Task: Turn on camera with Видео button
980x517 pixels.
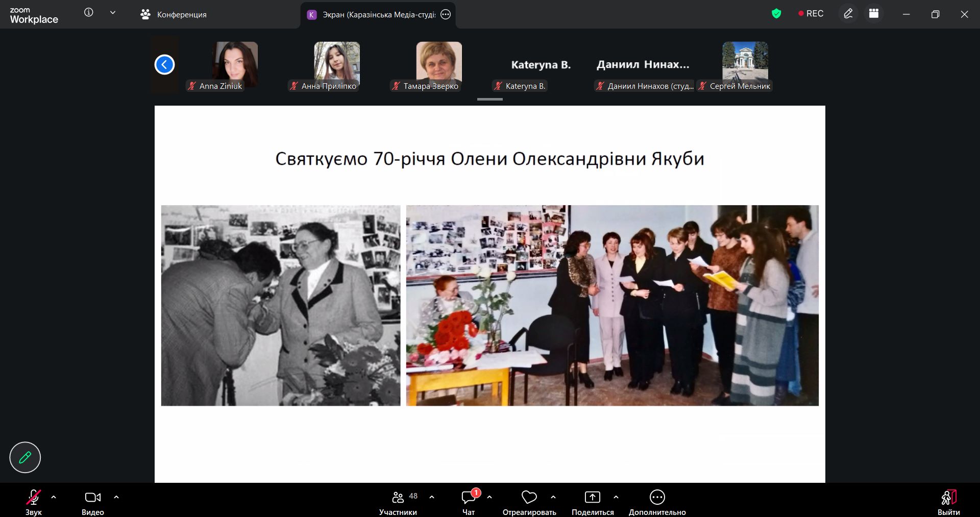Action: [92, 502]
